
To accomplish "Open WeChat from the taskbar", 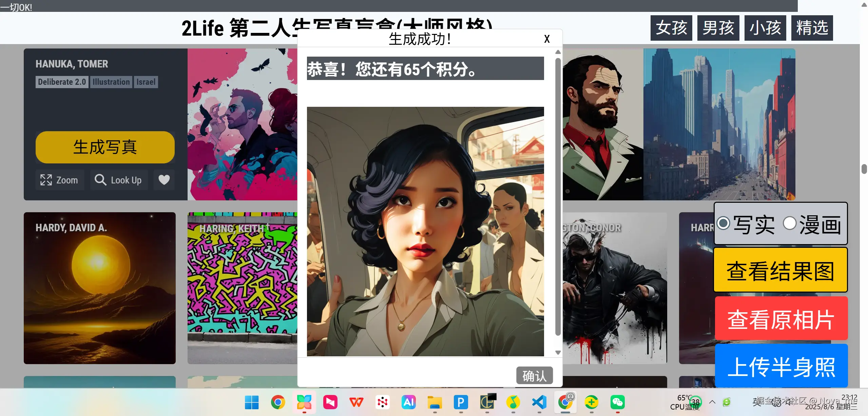I will pos(618,402).
